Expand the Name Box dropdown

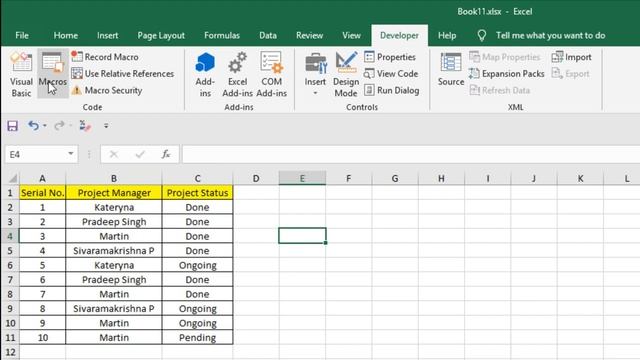pyautogui.click(x=71, y=154)
